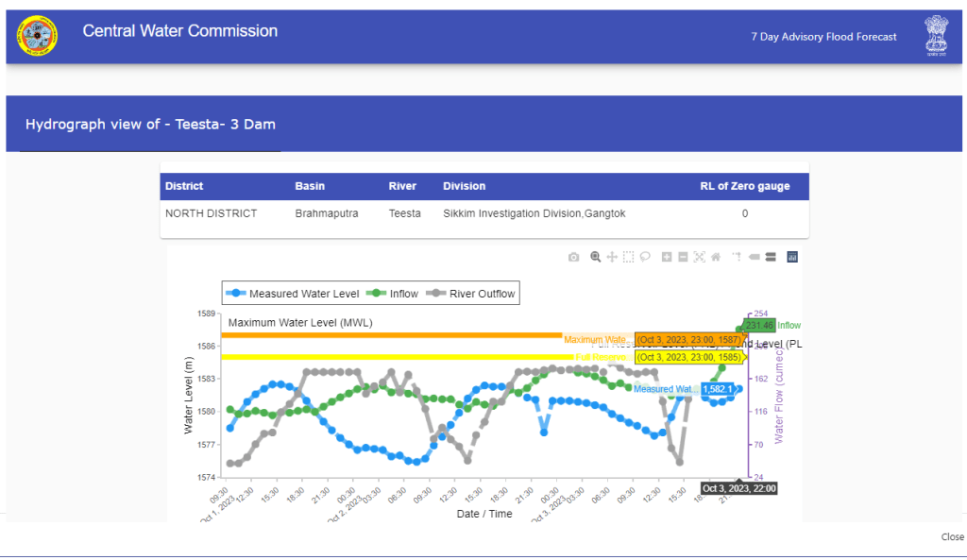967x560 pixels.
Task: Click the Autoscale chart icon
Action: pos(699,257)
